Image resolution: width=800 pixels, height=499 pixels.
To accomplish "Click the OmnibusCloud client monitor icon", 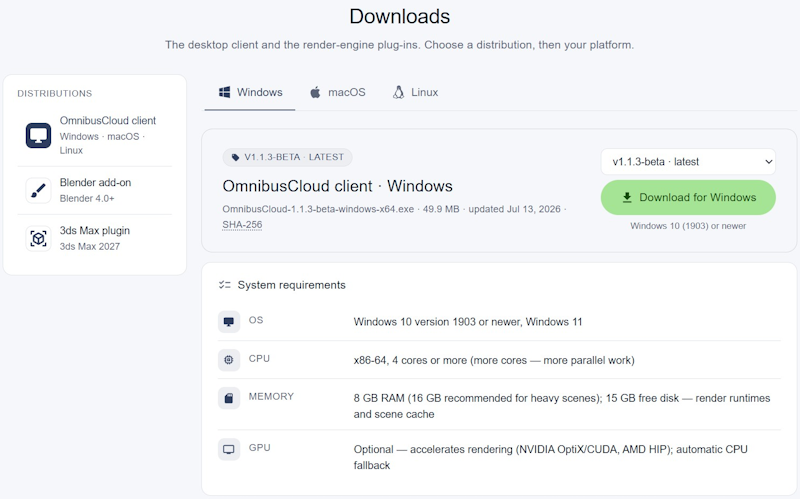I will point(38,135).
